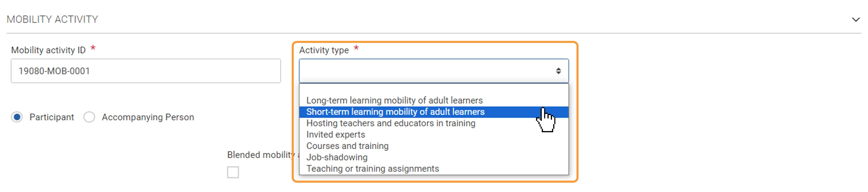Choose Short-term learning mobility of adult learners
This screenshot has width=868, height=192.
click(395, 112)
